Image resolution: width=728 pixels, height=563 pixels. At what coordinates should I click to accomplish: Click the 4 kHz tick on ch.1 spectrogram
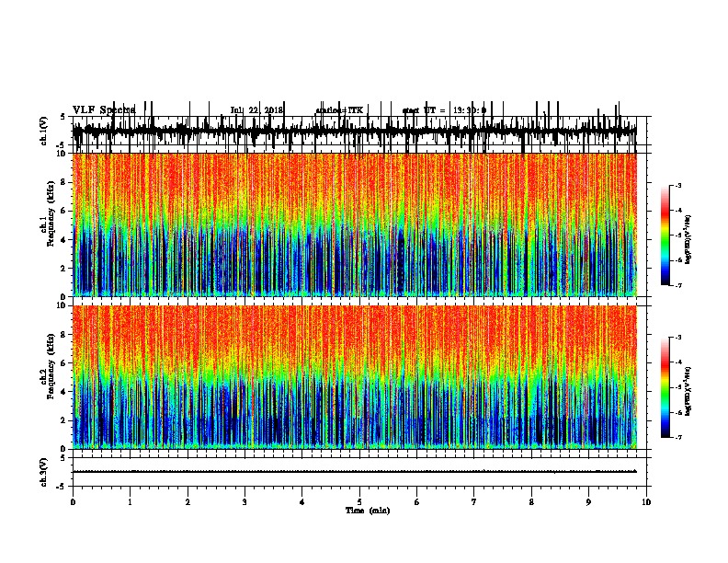point(63,240)
